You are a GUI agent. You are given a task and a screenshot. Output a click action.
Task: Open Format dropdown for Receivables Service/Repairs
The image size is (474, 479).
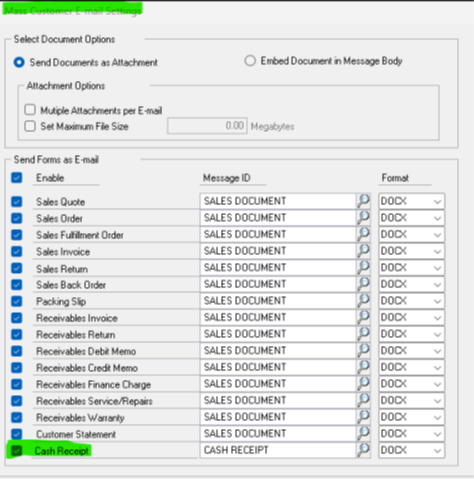pyautogui.click(x=411, y=400)
